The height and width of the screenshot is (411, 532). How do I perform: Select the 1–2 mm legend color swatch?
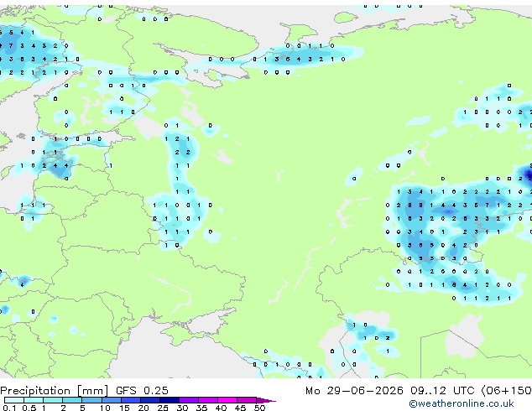pyautogui.click(x=53, y=400)
